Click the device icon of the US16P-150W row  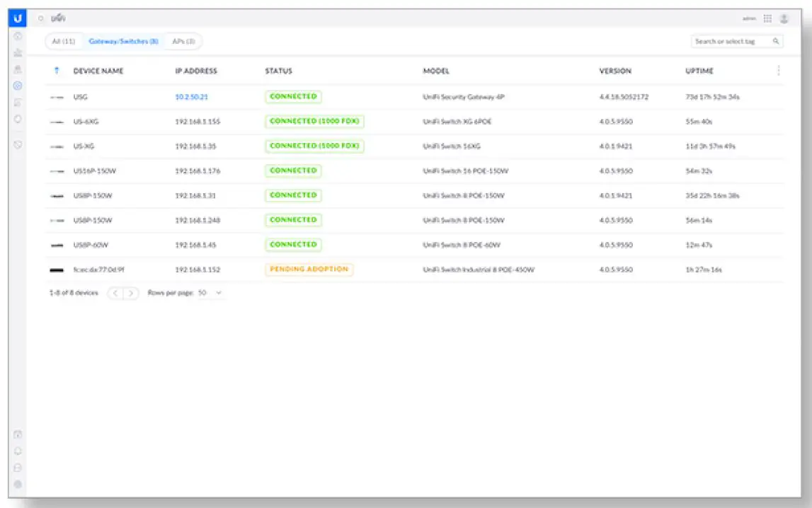coord(57,171)
